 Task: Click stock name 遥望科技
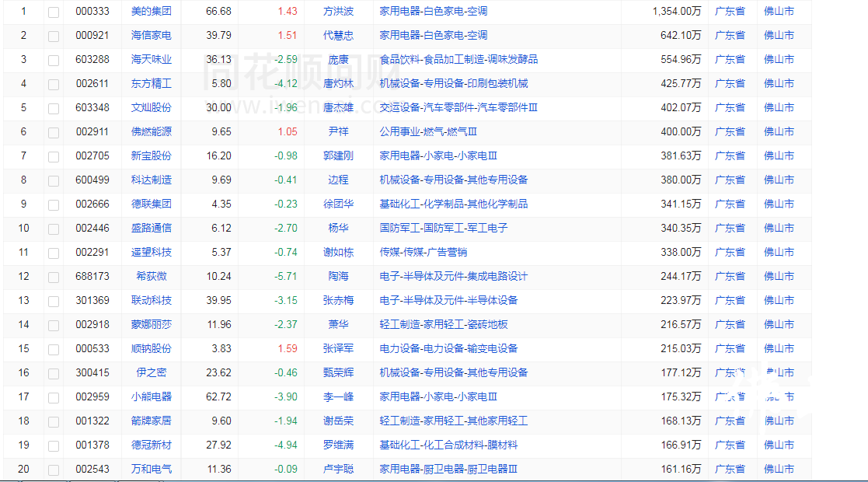tap(151, 252)
